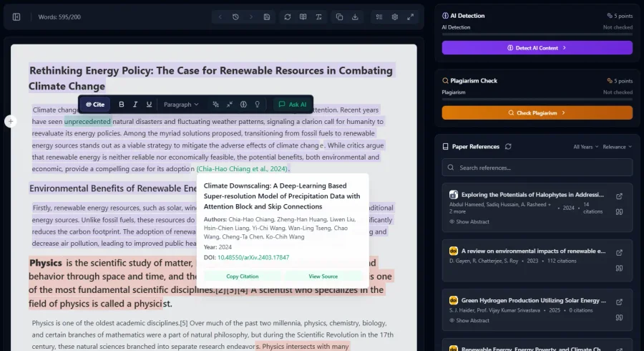Expand the Relevance sort dropdown
Viewport: 644px width, 351px height.
coord(617,146)
